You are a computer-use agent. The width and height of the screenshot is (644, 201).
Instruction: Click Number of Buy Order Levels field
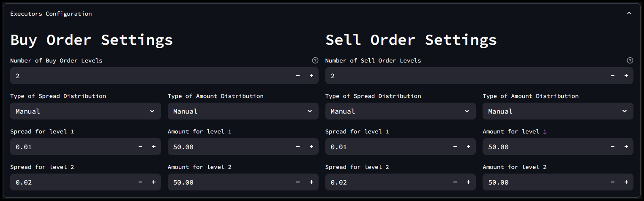[x=148, y=76]
